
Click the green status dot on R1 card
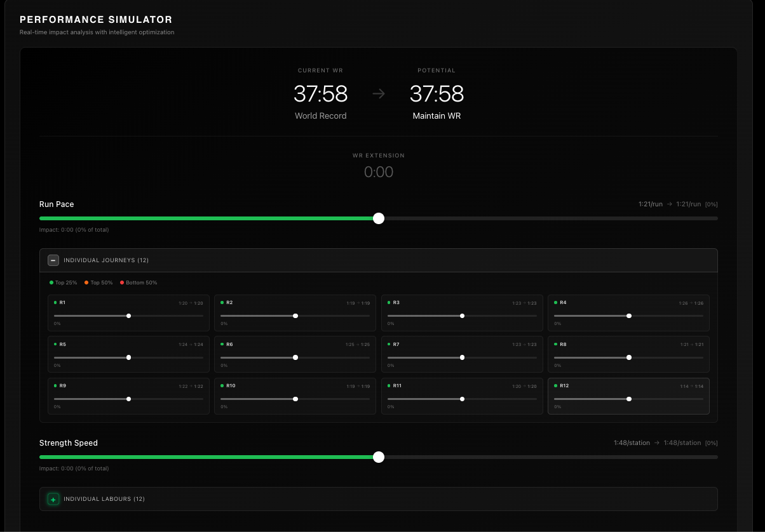click(55, 303)
